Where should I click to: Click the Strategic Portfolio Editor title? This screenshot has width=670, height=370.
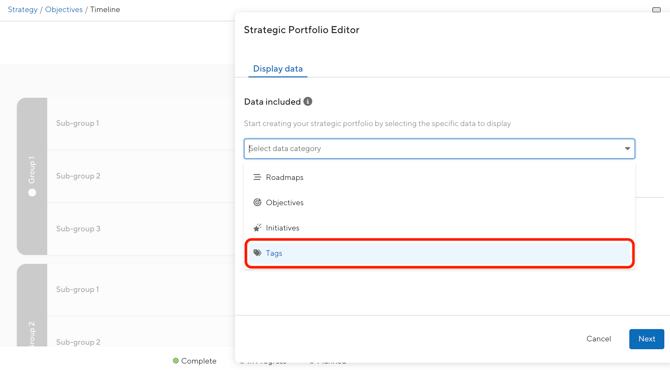coord(302,30)
